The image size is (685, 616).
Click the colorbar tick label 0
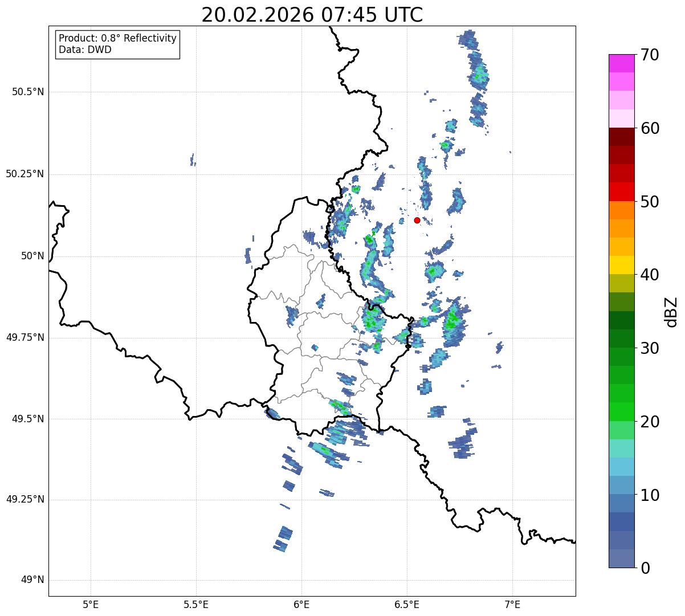644,568
